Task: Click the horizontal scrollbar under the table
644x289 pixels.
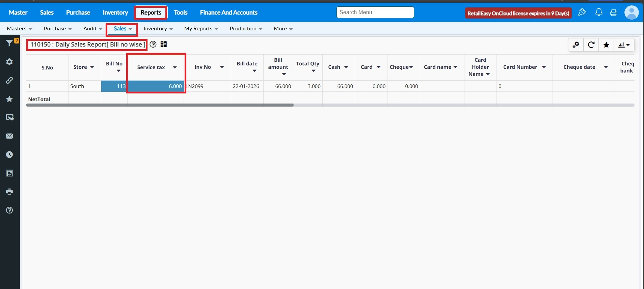Action: [160, 105]
